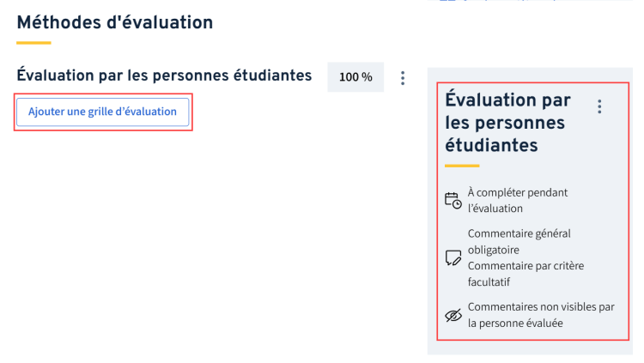Click the summary card title on the right

(x=508, y=123)
